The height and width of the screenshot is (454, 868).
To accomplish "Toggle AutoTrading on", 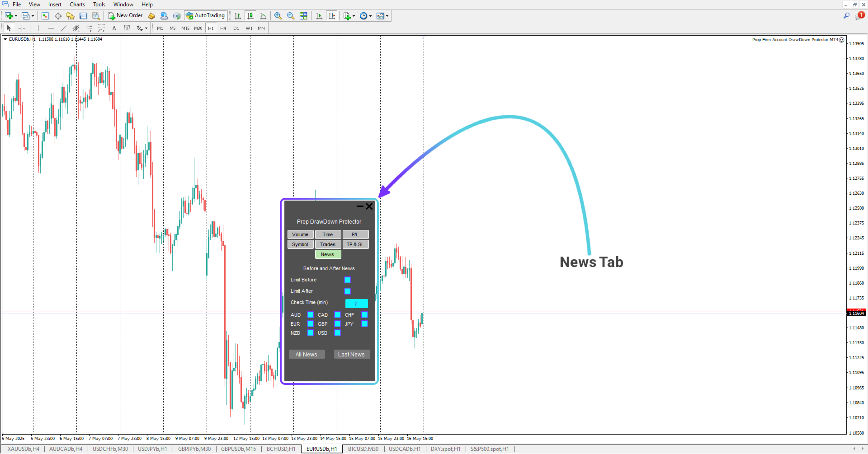I will tap(206, 15).
